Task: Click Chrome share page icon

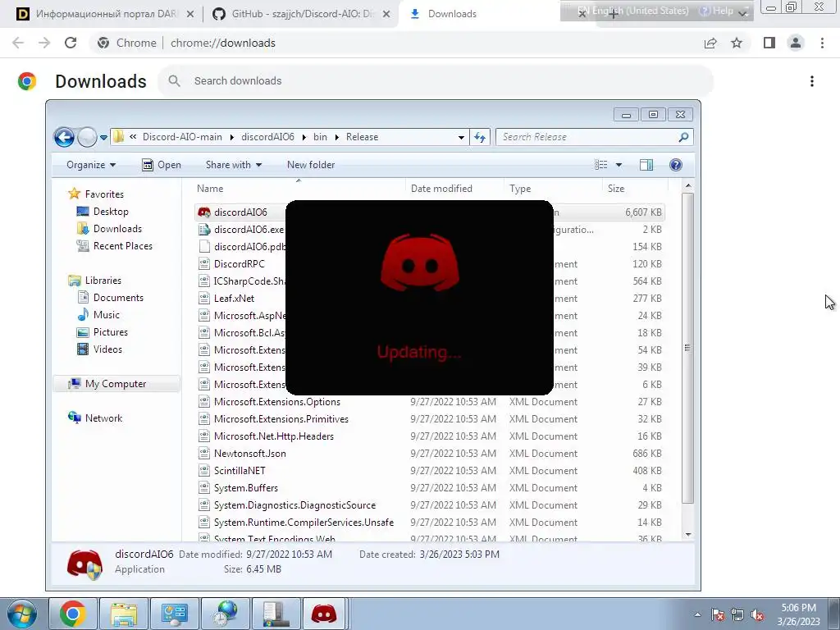Action: (x=710, y=43)
